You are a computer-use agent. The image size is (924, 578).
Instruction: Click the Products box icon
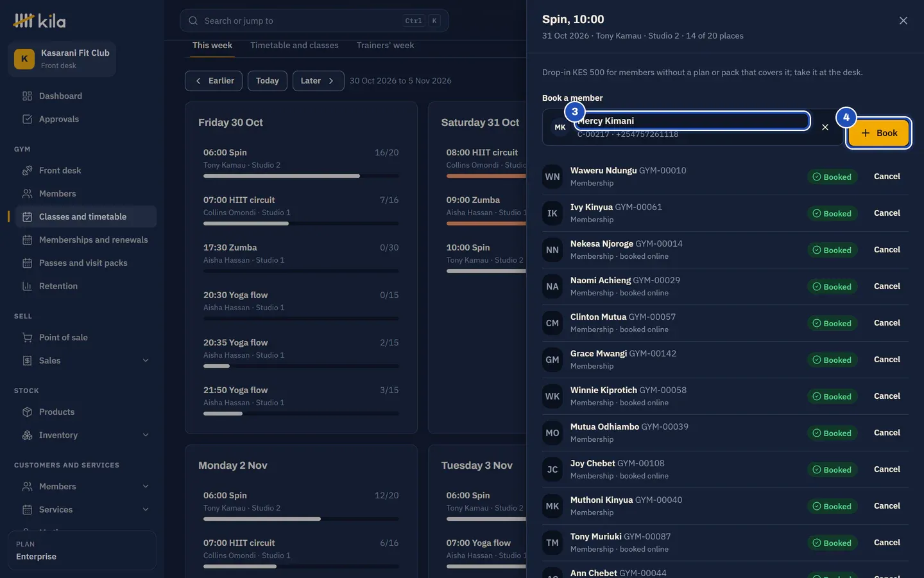[27, 412]
